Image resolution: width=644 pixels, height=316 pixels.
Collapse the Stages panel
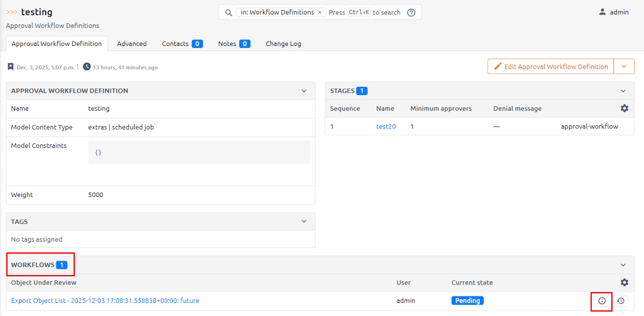pos(623,91)
